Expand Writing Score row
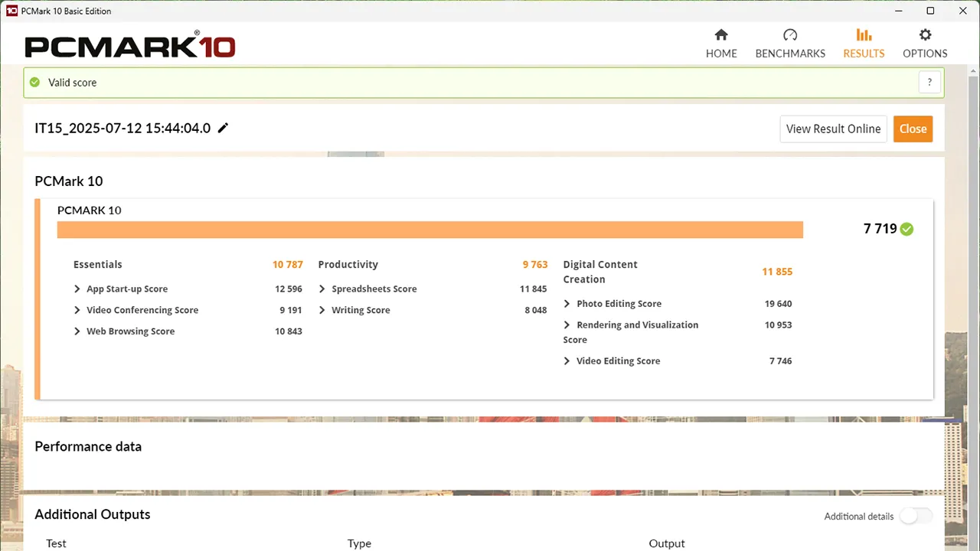Screen dimensions: 980x551 322,311
